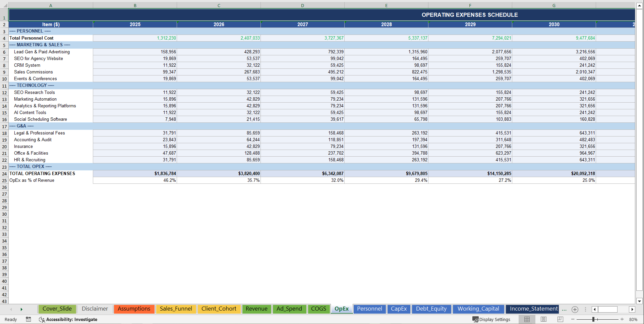644x324 pixels.
Task: Select the Cover_Slide sheet tab
Action: (x=57, y=309)
